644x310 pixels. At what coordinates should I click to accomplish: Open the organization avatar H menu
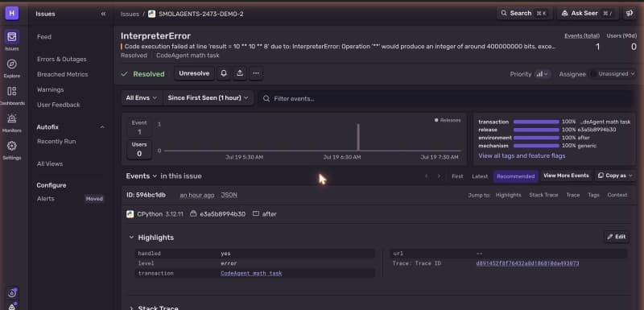point(12,13)
